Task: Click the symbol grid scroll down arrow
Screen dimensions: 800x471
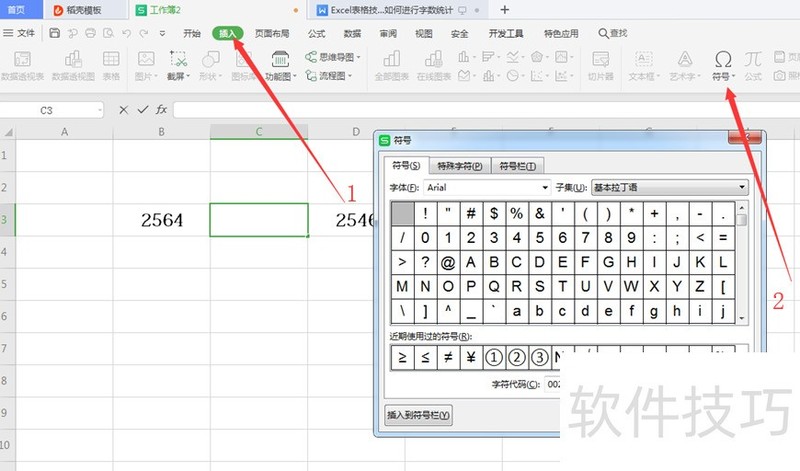Action: (x=741, y=318)
